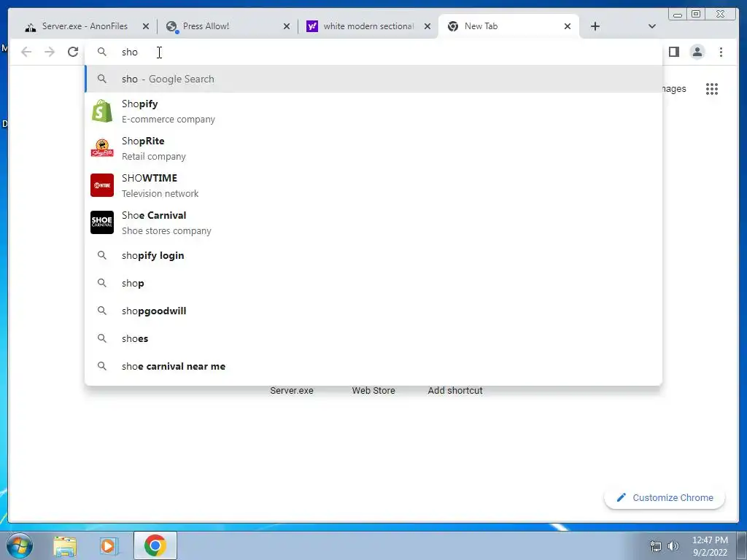Viewport: 747px width, 560px height.
Task: Select the New Tab tab
Action: coord(508,26)
